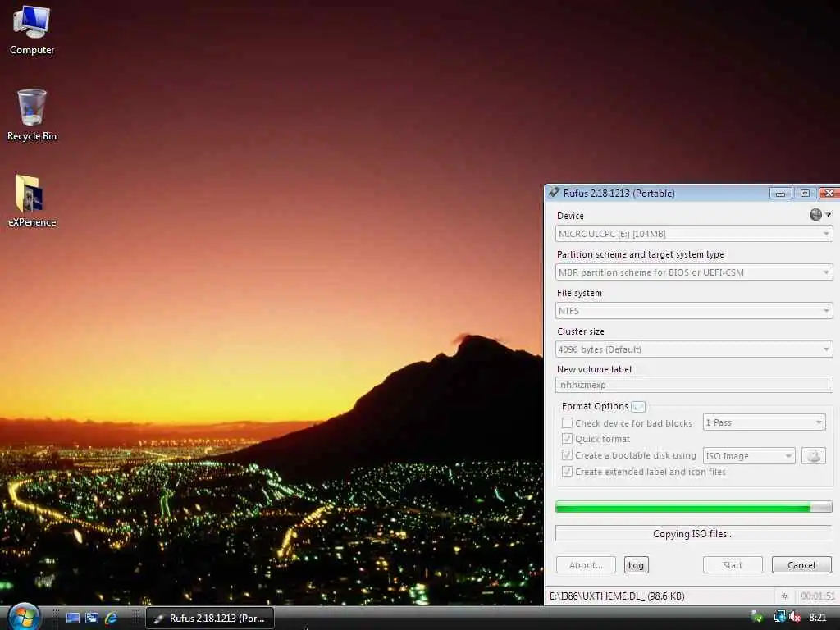
Task: Click the About... button
Action: (586, 565)
